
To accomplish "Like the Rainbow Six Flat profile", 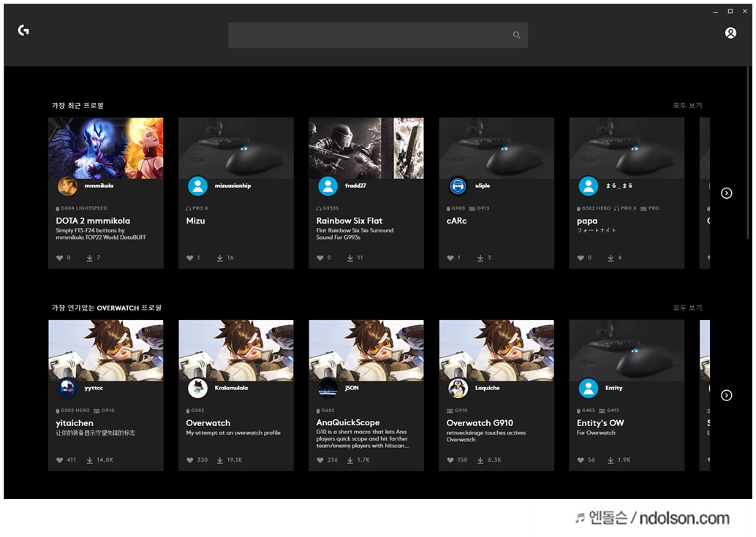I will tap(320, 258).
